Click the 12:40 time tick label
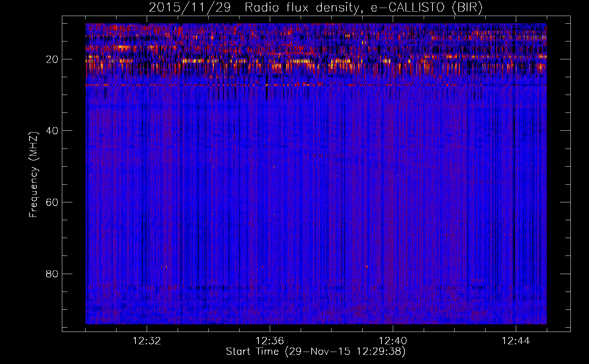Screen dimensions: 589x364 (x=393, y=341)
